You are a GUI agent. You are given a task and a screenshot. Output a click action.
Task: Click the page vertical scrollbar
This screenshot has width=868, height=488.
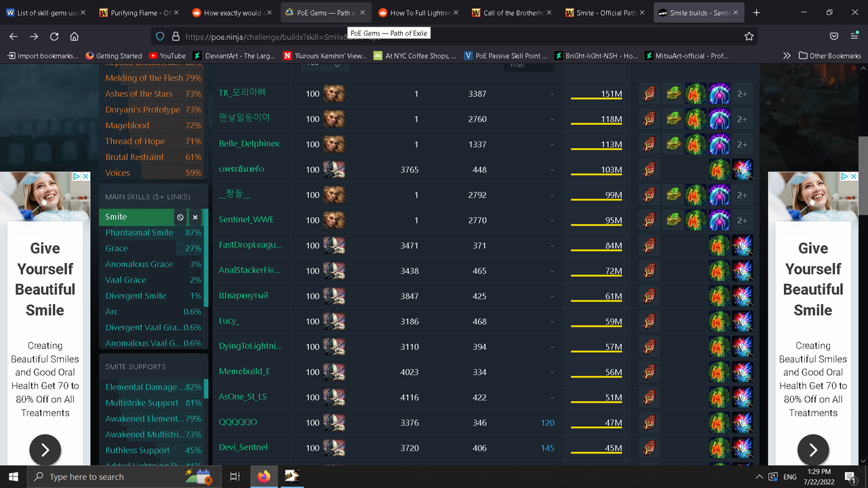(863, 176)
